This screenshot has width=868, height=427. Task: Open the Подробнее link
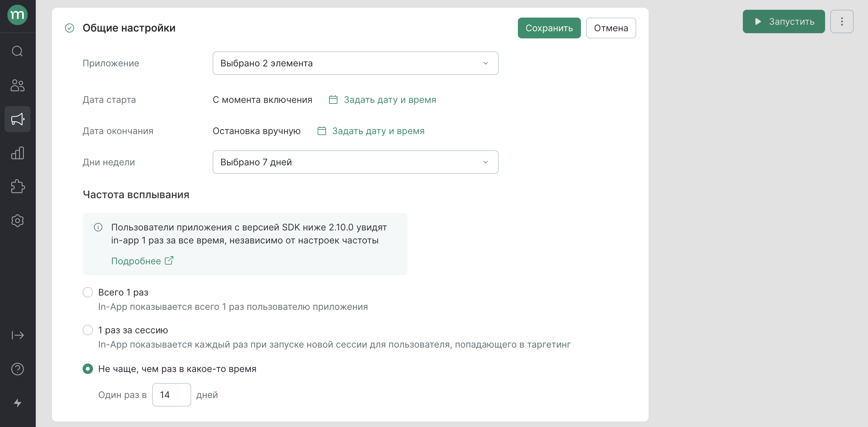[x=136, y=261]
